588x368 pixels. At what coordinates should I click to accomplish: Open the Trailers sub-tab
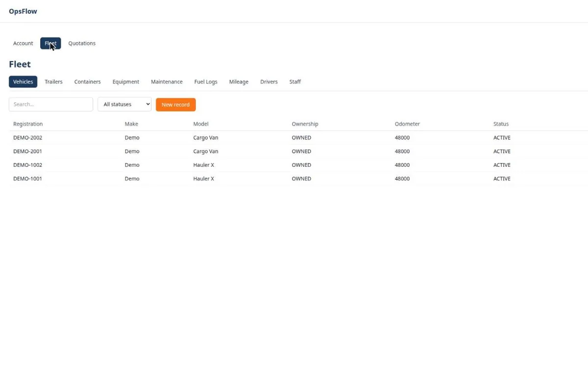pyautogui.click(x=53, y=82)
